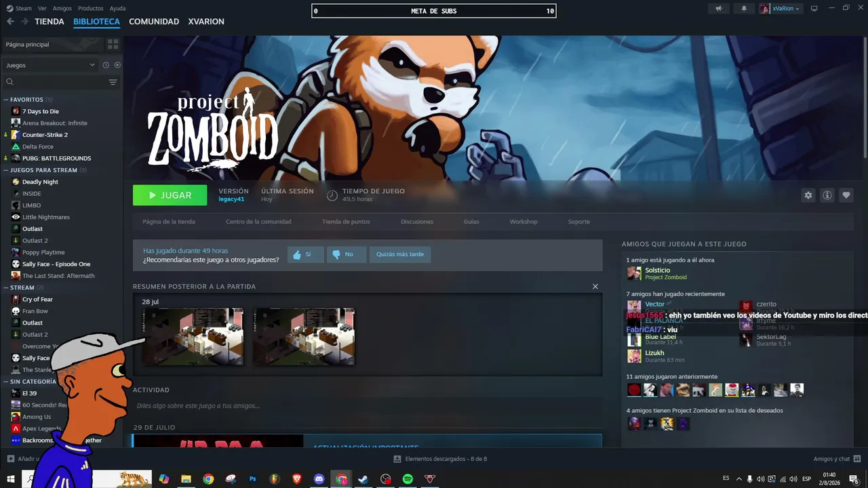The width and height of the screenshot is (868, 488).
Task: Switch library to grid collections view
Action: [x=113, y=44]
